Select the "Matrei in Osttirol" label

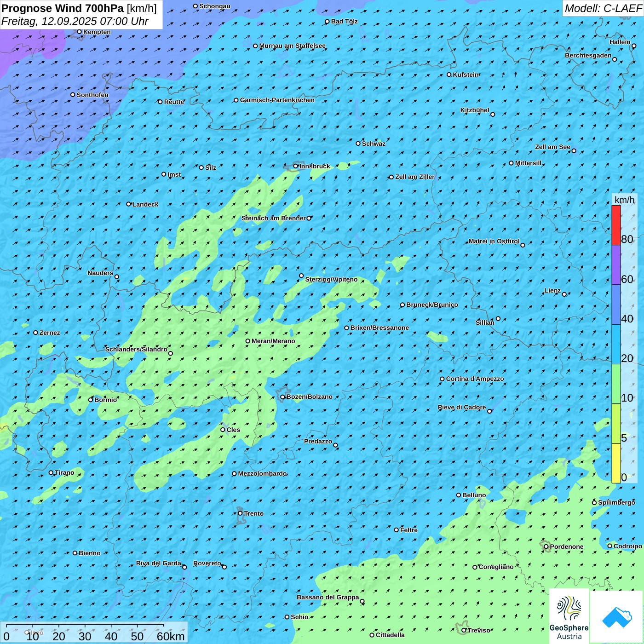pos(494,241)
